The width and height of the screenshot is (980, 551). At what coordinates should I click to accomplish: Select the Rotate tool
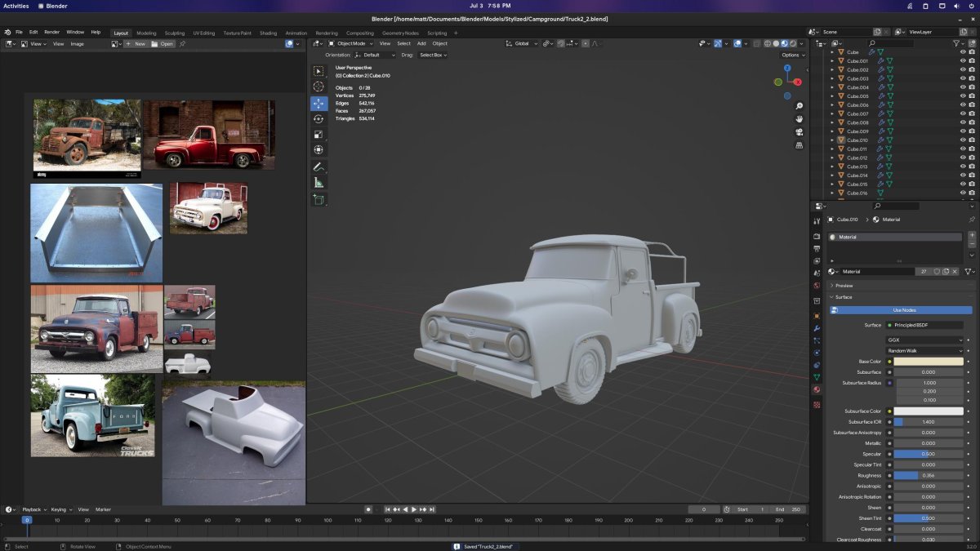tap(318, 119)
